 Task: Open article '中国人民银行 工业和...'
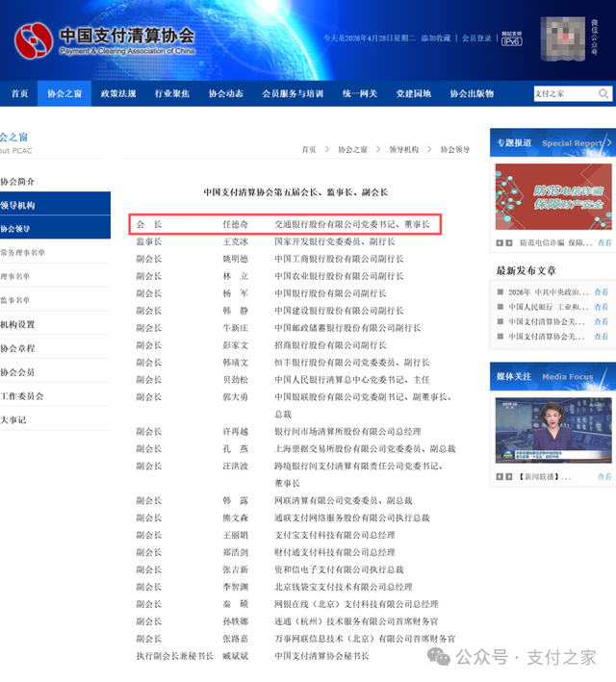click(x=549, y=307)
